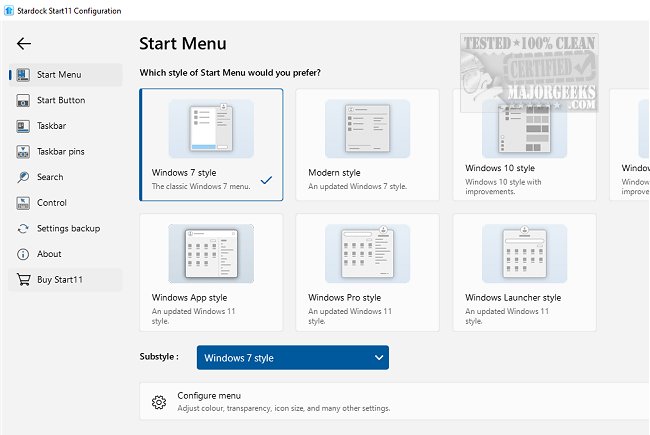Click the Taskbar pins icon
The height and width of the screenshot is (435, 650).
coord(22,152)
